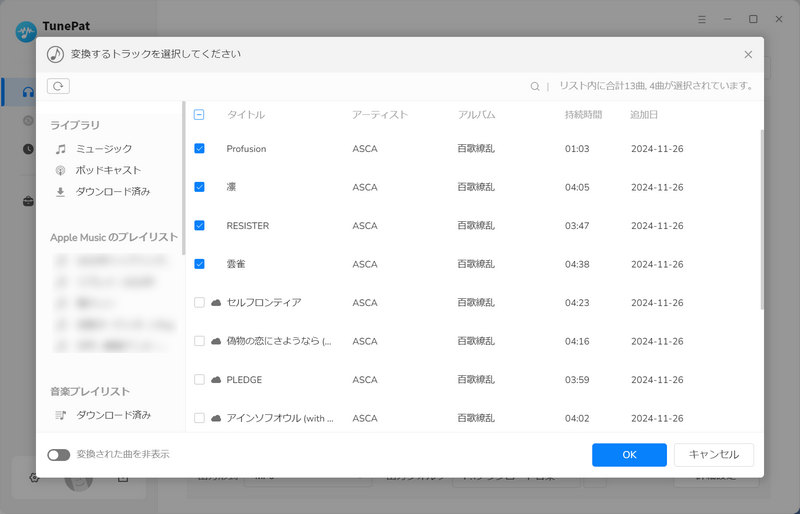
Task: Select the Profusion track title
Action: tap(246, 149)
